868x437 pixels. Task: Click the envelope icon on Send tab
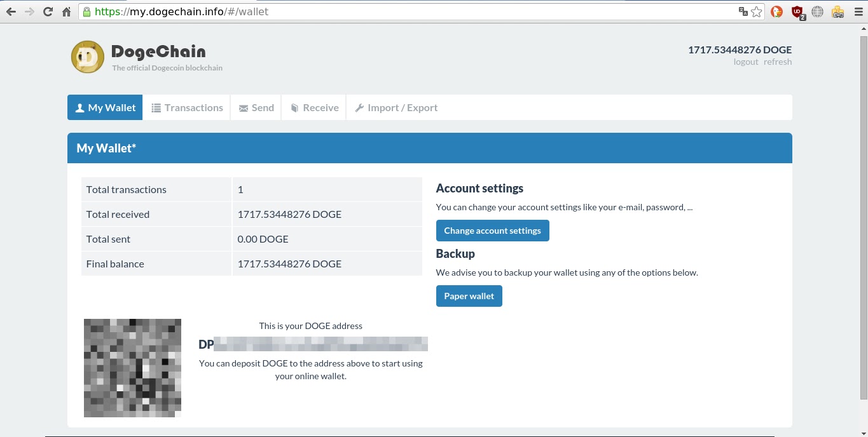tap(244, 108)
